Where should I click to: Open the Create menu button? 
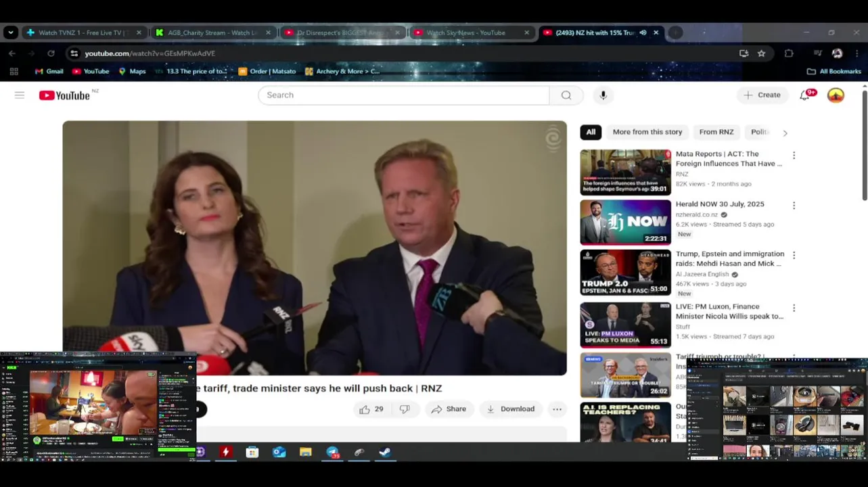click(762, 95)
